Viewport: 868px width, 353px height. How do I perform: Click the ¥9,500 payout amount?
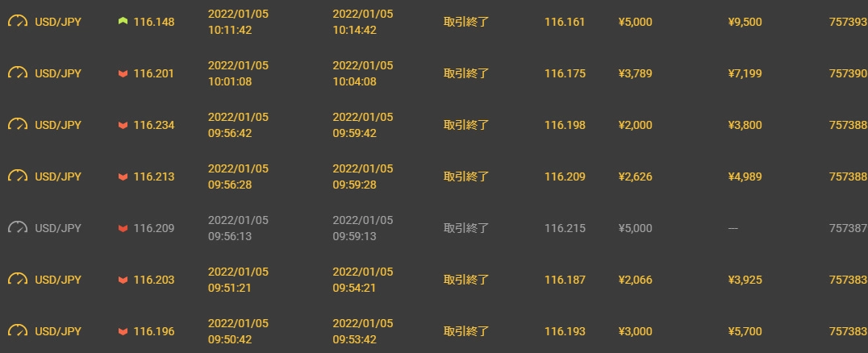[745, 22]
